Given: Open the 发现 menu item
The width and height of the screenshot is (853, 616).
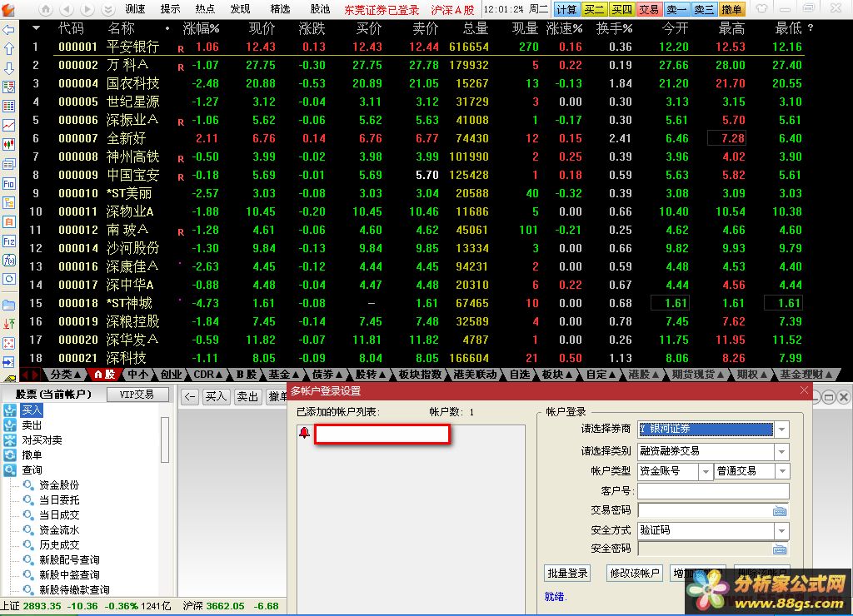Looking at the screenshot, I should 240,9.
